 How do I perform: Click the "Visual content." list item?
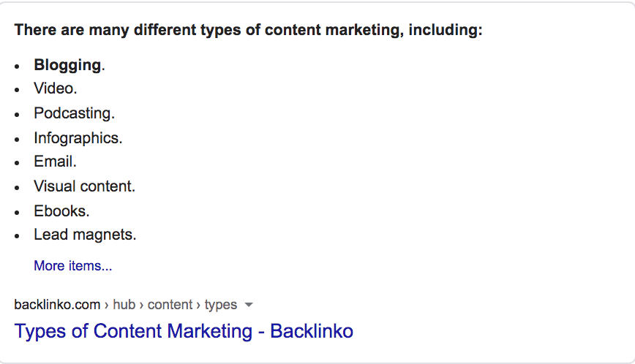[x=85, y=186]
